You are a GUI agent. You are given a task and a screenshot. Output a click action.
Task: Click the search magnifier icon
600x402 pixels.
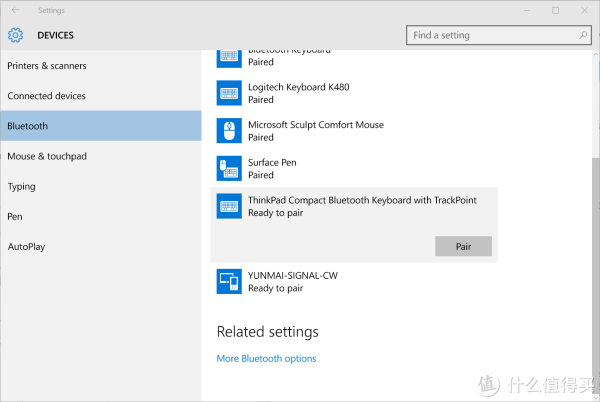tap(583, 35)
